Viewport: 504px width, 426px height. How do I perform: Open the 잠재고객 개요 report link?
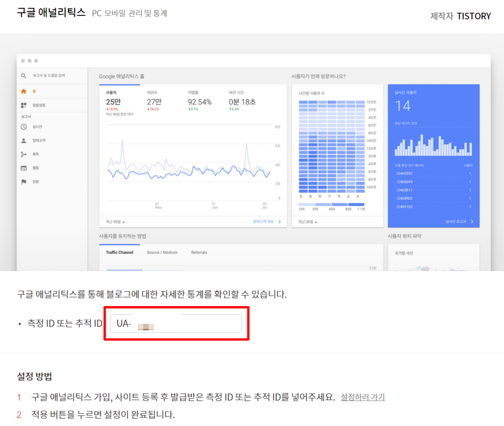pyautogui.click(x=263, y=222)
